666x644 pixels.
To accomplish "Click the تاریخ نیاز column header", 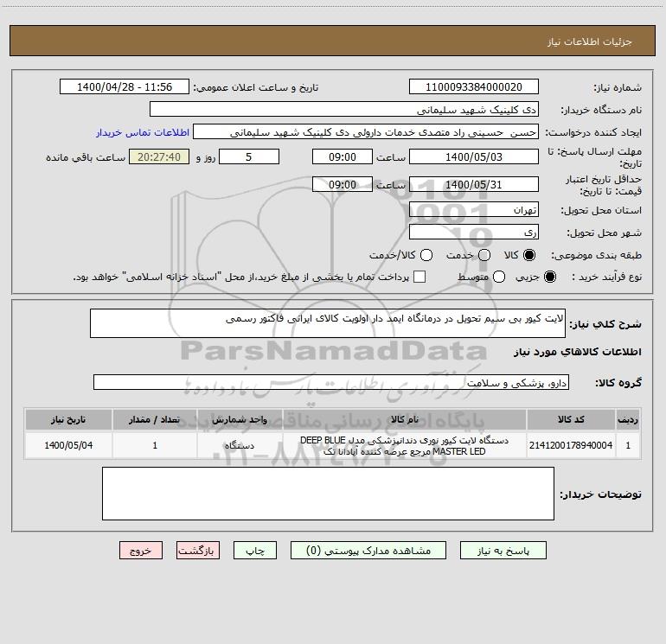I will coord(68,419).
